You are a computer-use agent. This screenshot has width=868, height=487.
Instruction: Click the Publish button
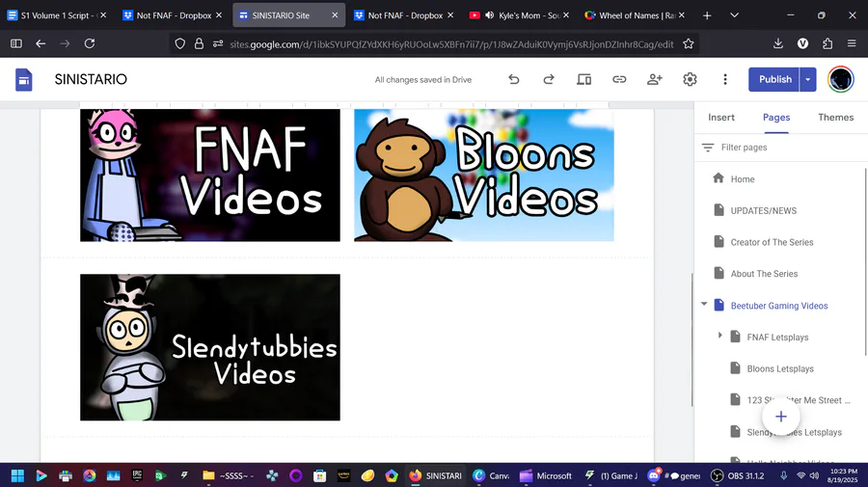(773, 80)
